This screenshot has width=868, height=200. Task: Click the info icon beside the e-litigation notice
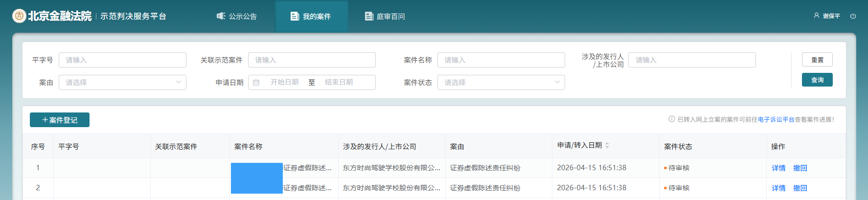[672, 119]
